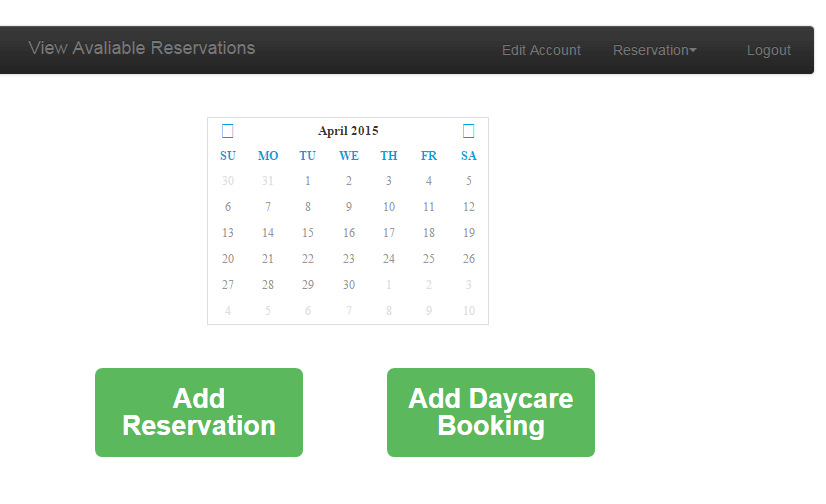Go to previous month in calendar
This screenshot has height=504, width=826.
[x=228, y=131]
